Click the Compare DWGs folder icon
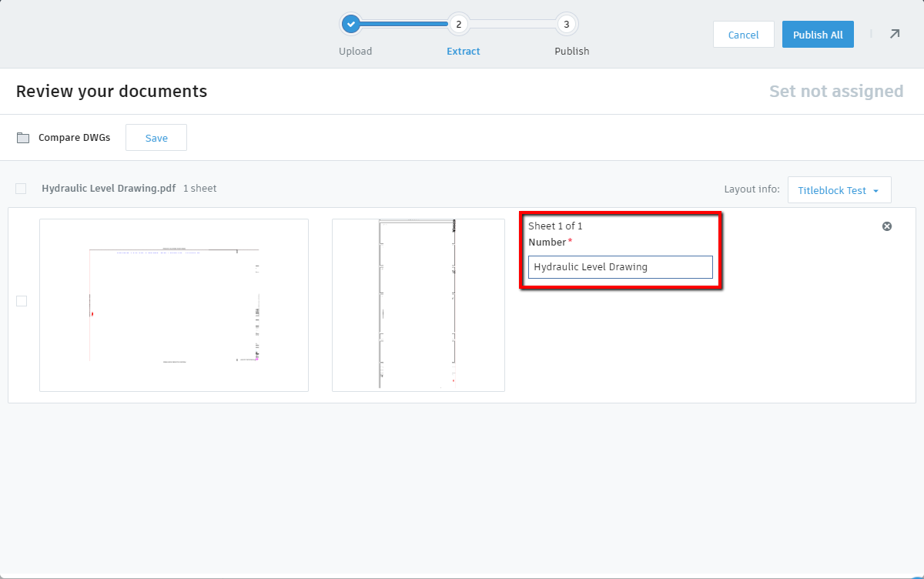This screenshot has width=924, height=579. click(x=23, y=138)
